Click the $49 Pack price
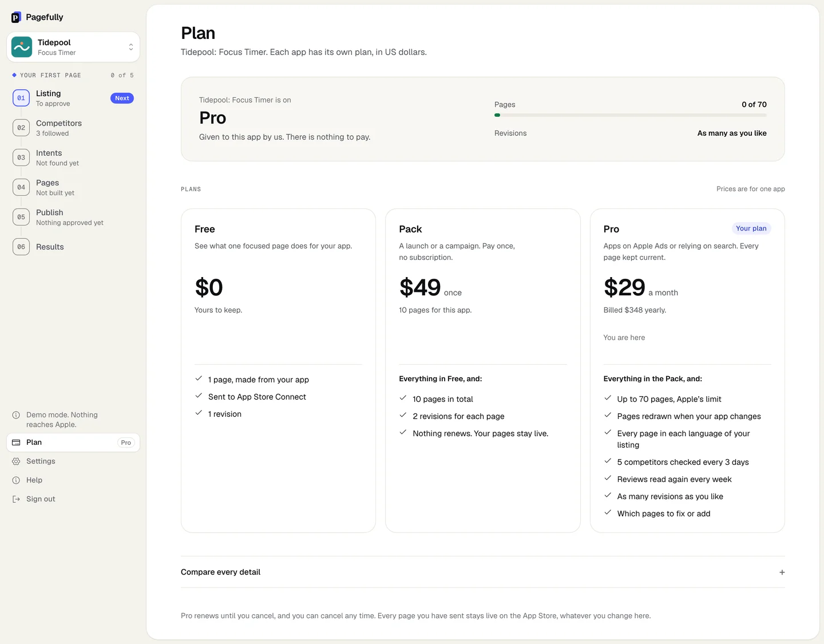 click(420, 287)
